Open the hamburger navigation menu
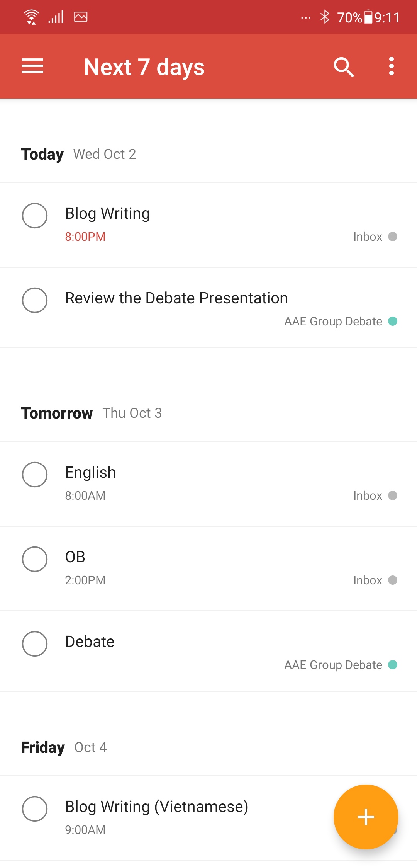The width and height of the screenshot is (417, 868). (x=32, y=66)
